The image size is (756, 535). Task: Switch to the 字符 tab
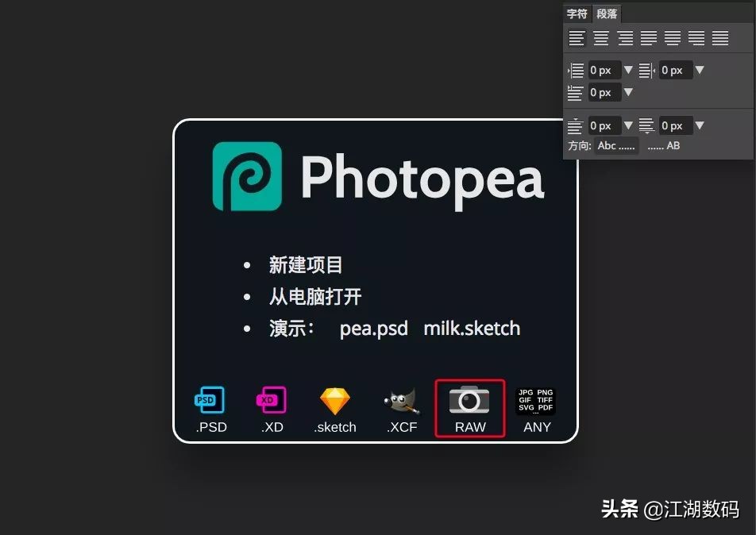pos(577,13)
